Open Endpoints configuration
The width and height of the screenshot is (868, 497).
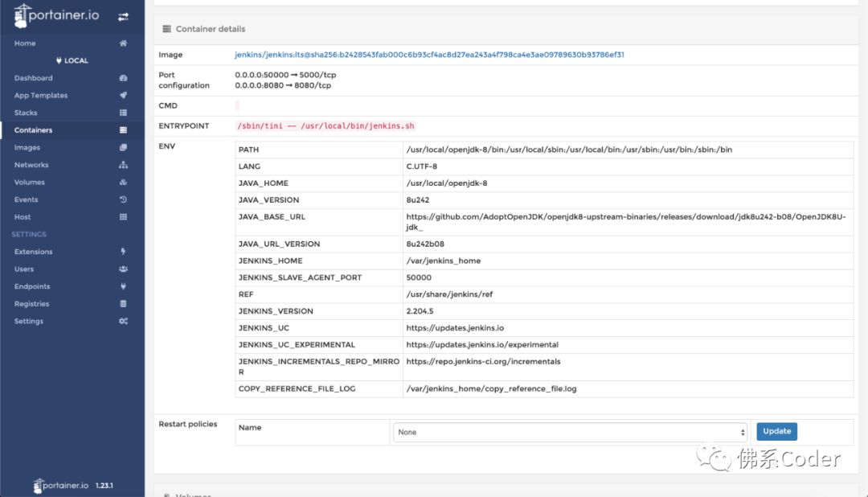coord(32,286)
